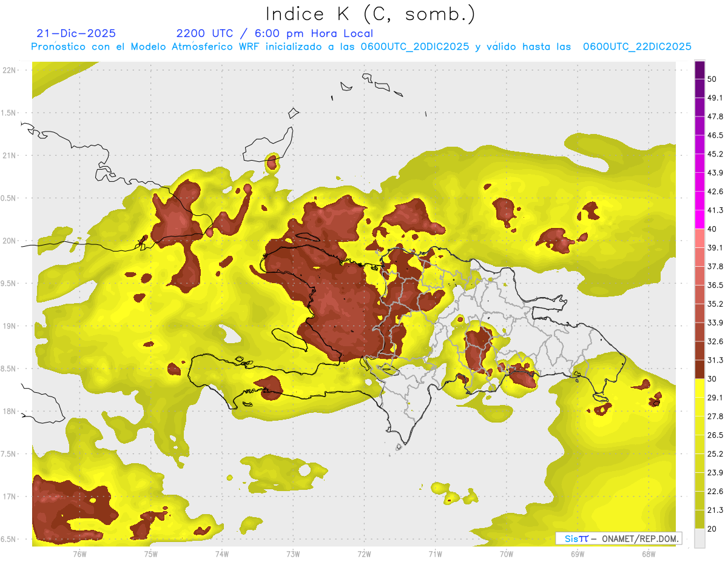728x562 pixels.
Task: Click the '22N' latitude label
Action: point(10,70)
